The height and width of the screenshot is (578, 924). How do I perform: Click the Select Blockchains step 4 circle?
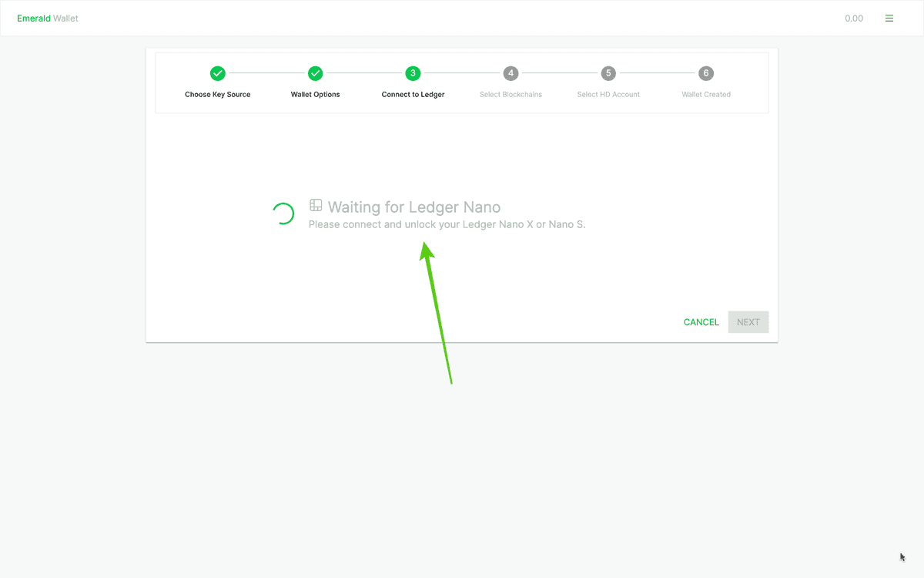click(x=511, y=73)
